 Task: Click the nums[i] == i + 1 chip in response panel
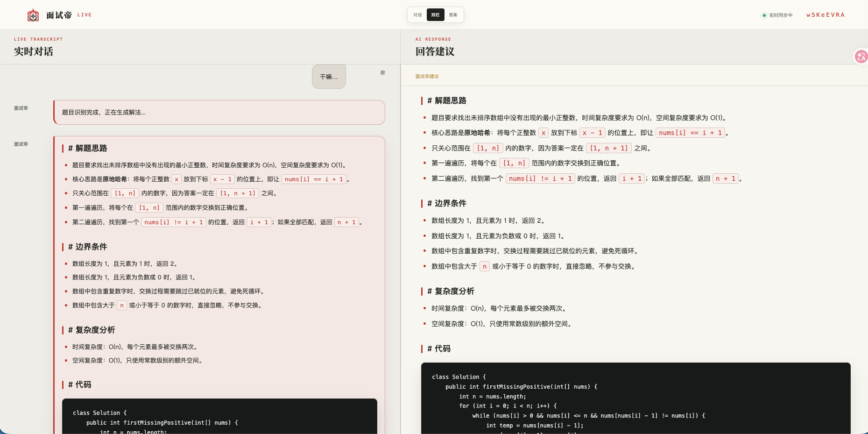pos(691,133)
